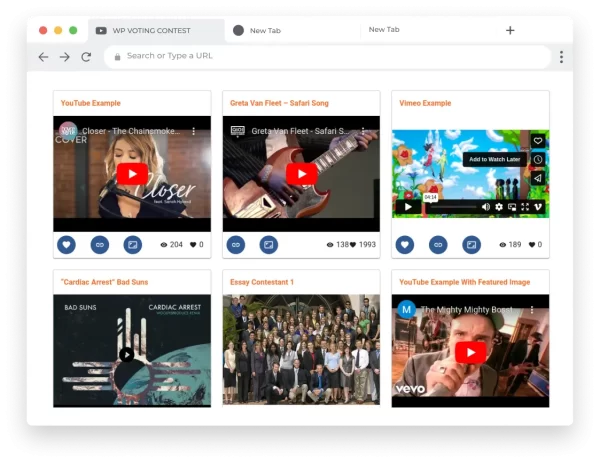Focus the Search or Type a URL field
Screen dimensions: 600x463
[327, 57]
